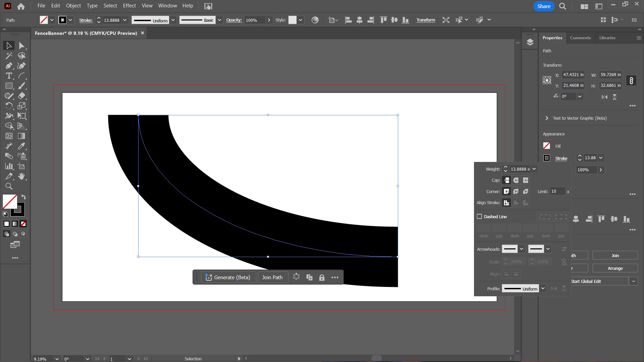Toggle constrain width and height proportions

pos(631,80)
